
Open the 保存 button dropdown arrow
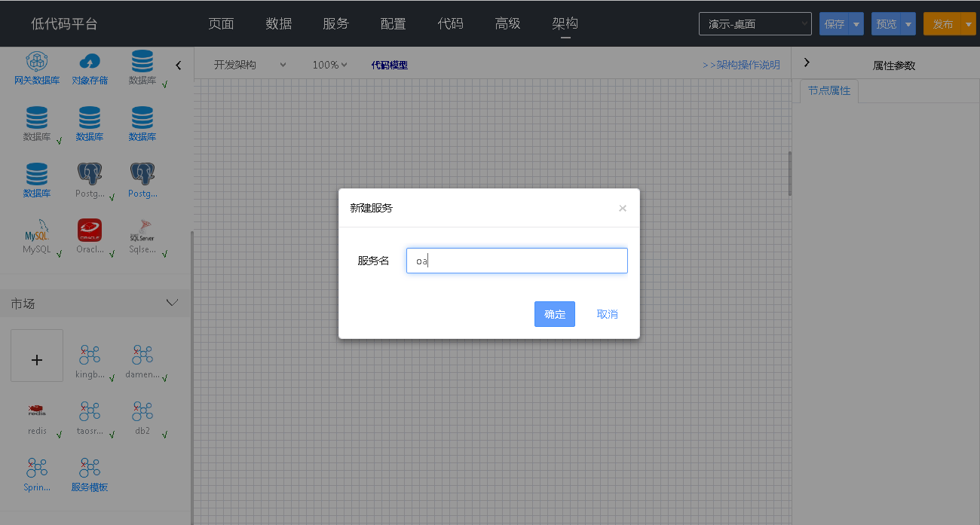(x=856, y=24)
